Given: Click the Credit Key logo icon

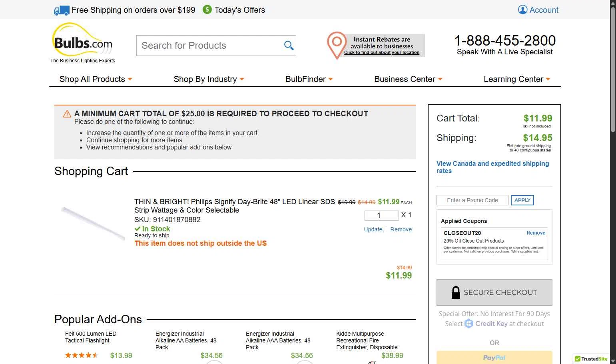Looking at the screenshot, I should point(468,324).
